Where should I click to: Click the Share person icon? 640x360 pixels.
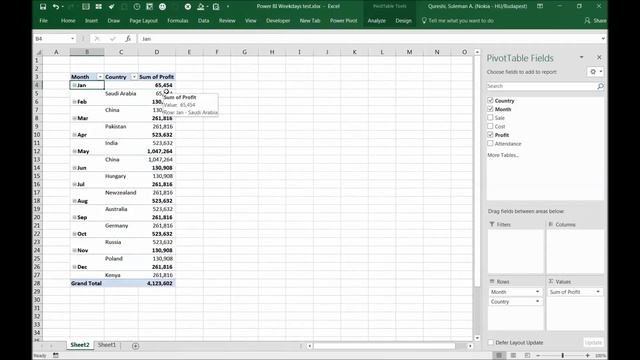[587, 20]
